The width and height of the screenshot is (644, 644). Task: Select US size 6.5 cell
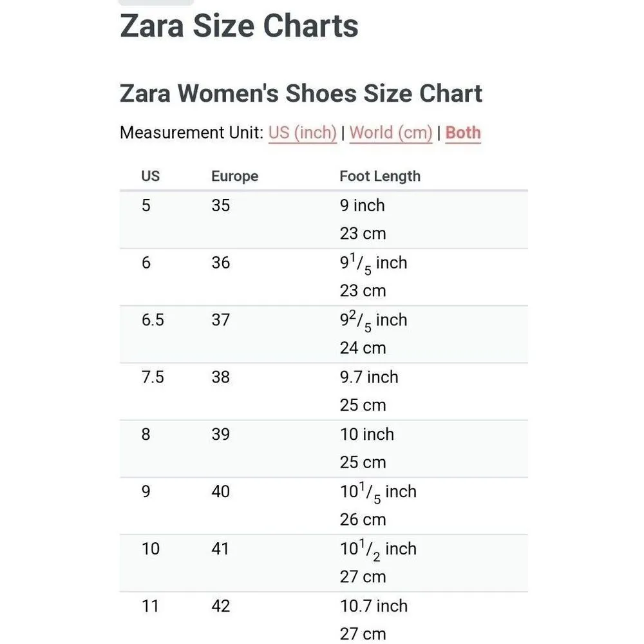(x=153, y=320)
